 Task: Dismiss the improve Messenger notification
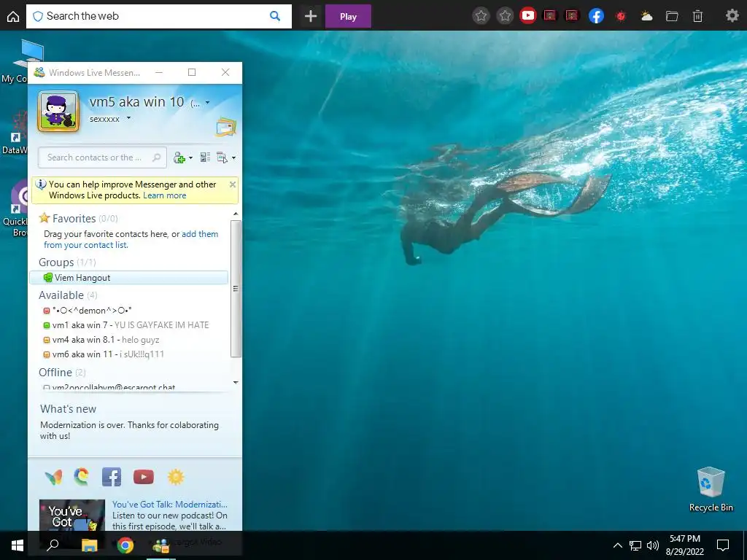(233, 184)
